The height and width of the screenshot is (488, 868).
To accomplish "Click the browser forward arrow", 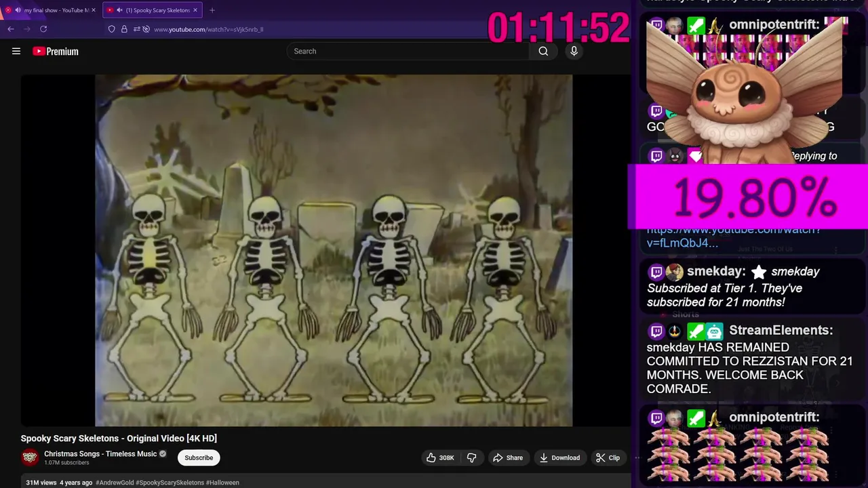I will [27, 29].
